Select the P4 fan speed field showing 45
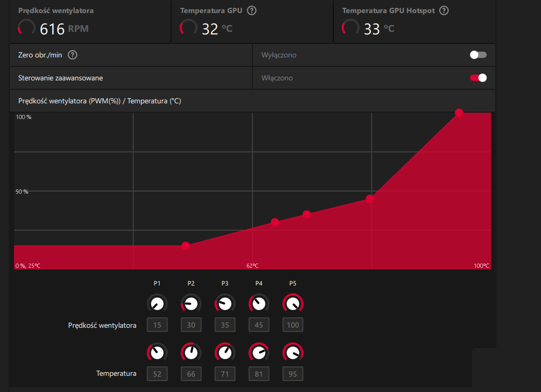 [259, 325]
